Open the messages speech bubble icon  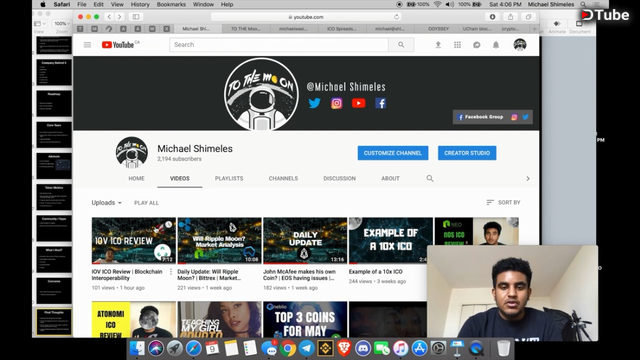click(476, 45)
